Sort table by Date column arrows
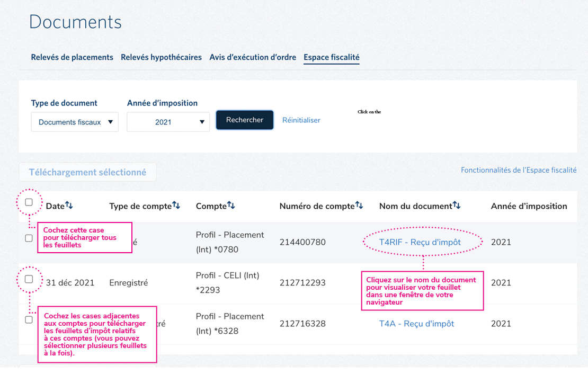 click(69, 206)
